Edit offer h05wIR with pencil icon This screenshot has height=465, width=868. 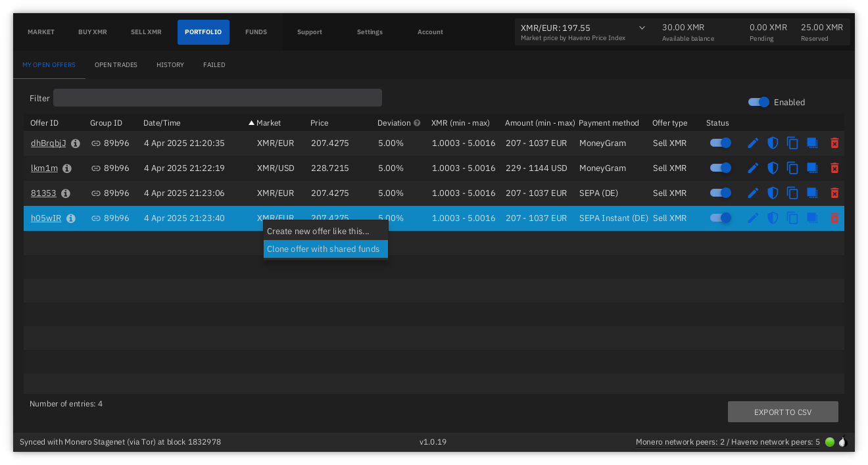(753, 218)
